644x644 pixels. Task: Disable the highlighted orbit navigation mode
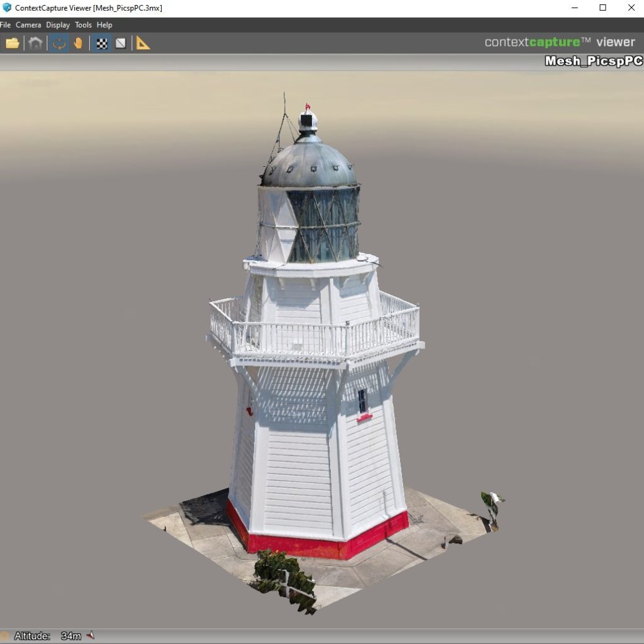[x=58, y=43]
